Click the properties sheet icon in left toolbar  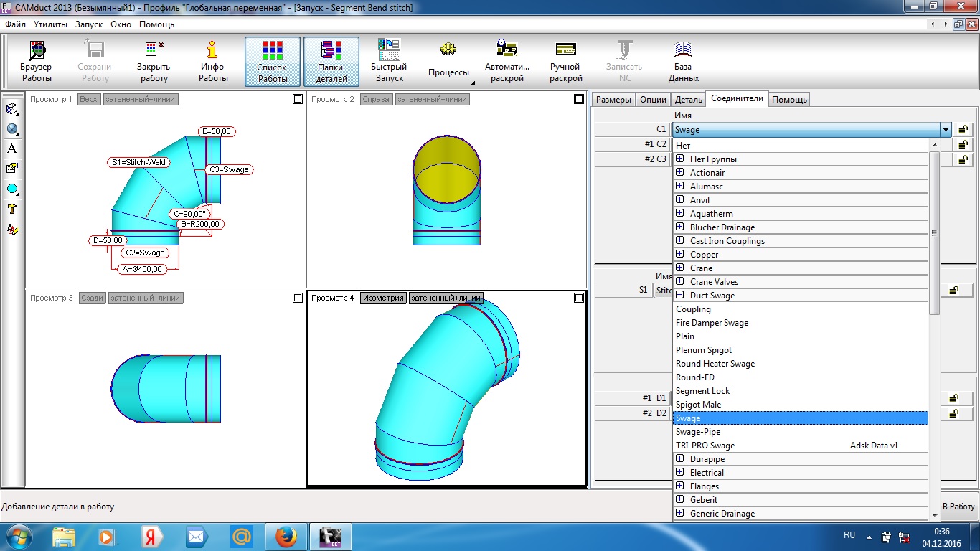pyautogui.click(x=12, y=169)
